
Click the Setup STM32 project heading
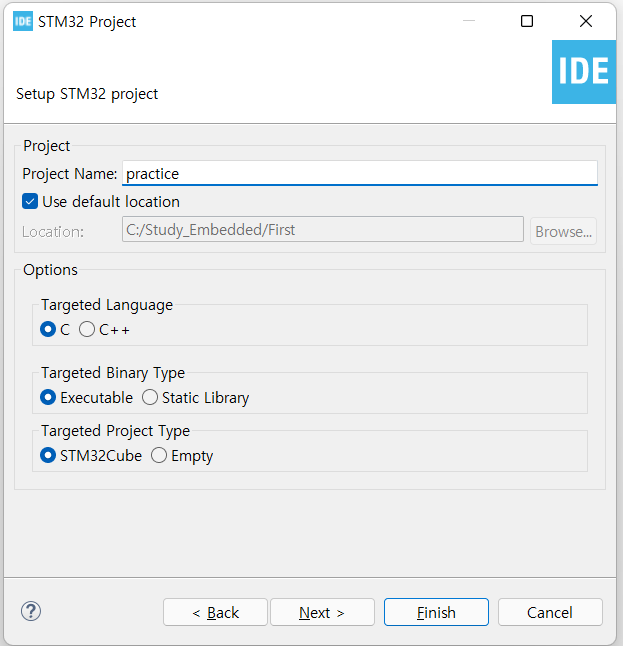click(87, 94)
